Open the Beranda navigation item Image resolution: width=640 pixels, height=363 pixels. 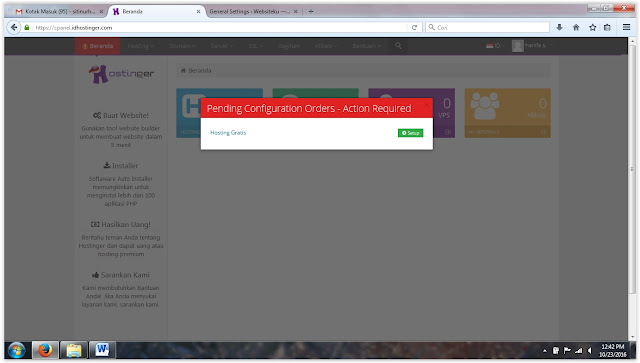[x=97, y=46]
